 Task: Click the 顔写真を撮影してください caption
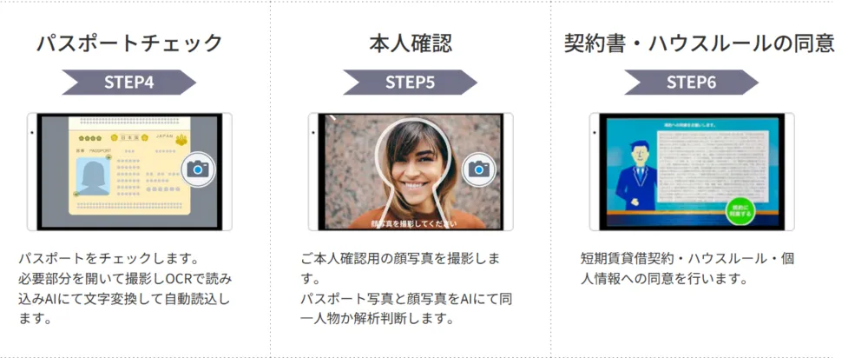(x=413, y=224)
